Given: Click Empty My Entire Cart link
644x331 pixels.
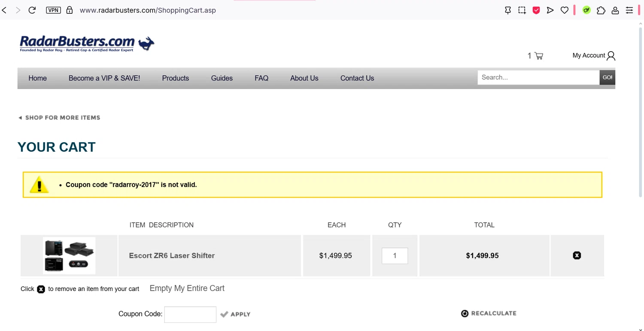Looking at the screenshot, I should tap(187, 288).
